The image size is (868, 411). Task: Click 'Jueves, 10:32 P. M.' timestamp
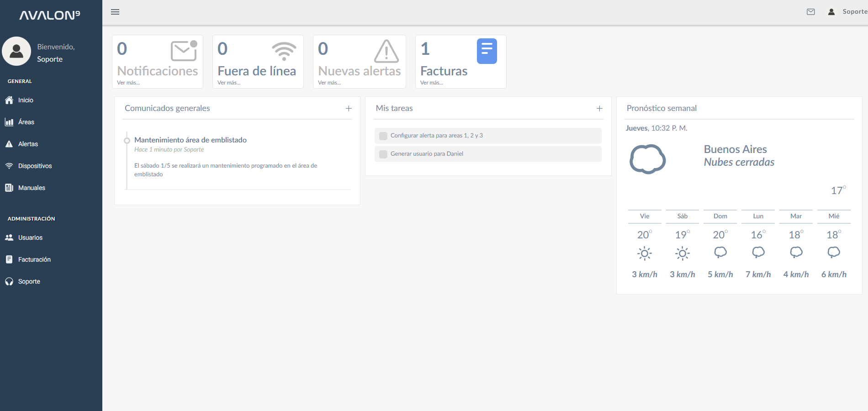(x=656, y=128)
